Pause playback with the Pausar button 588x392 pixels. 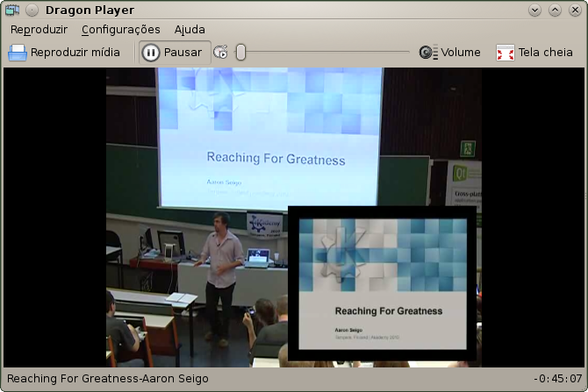[173, 53]
